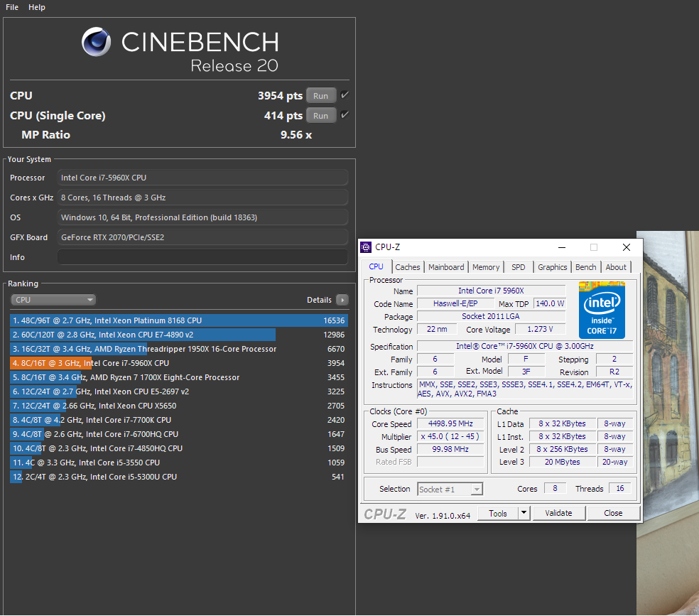Click the Level 3 cache value 20 MBytes
This screenshot has height=616, width=699.
(x=562, y=463)
